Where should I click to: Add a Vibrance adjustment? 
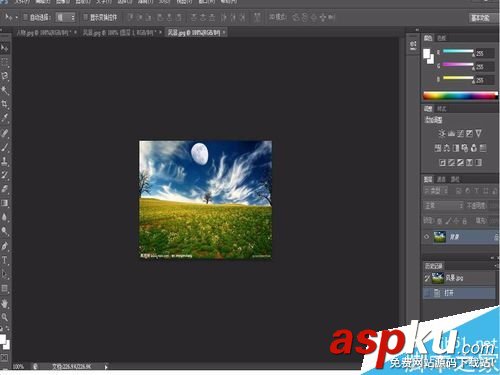pyautogui.click(x=479, y=134)
